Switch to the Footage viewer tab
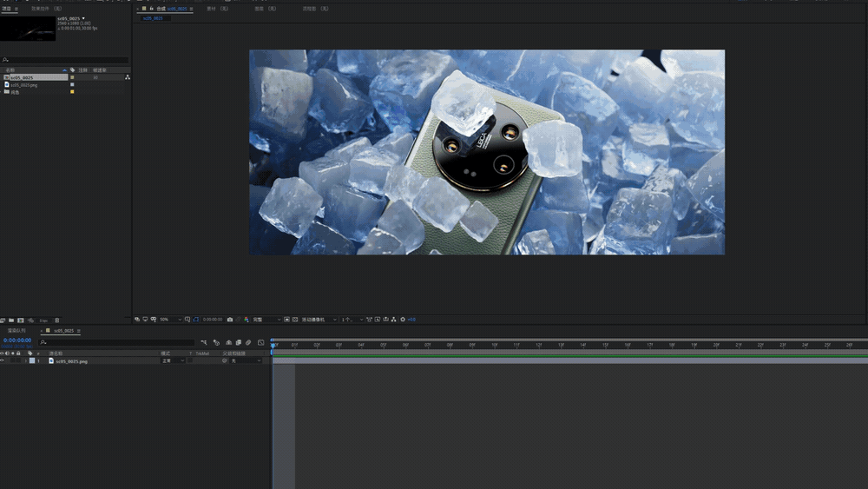This screenshot has width=868, height=489. click(x=217, y=9)
